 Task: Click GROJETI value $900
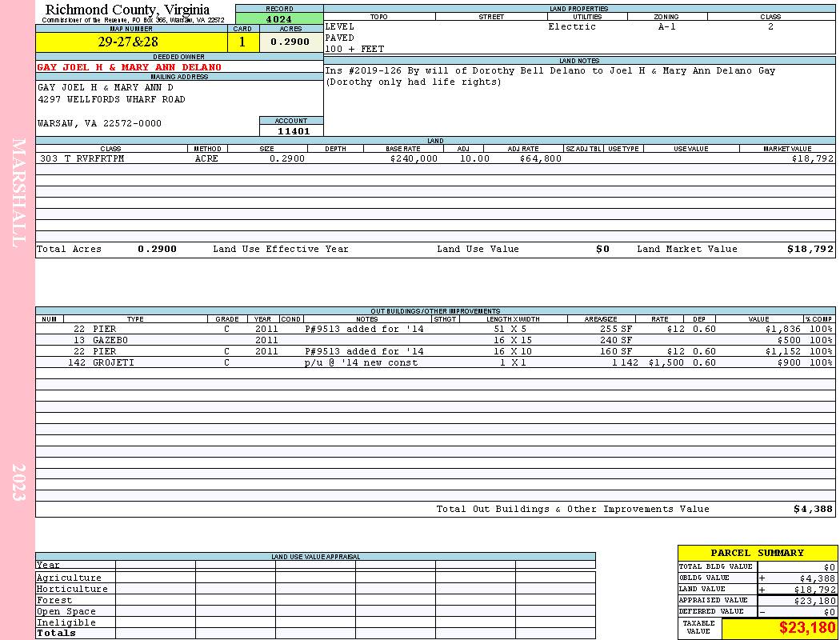789,362
